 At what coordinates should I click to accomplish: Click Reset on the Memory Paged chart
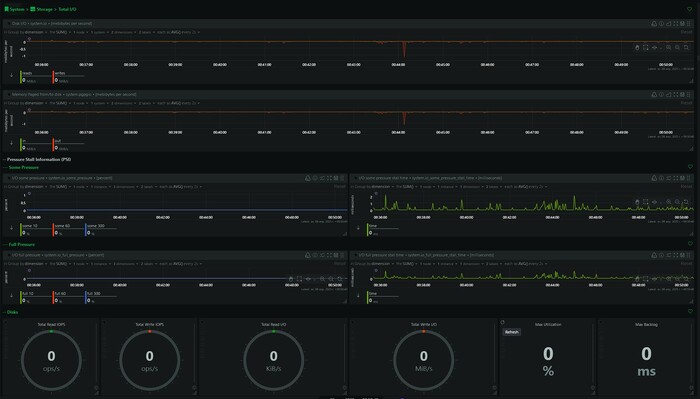pyautogui.click(x=686, y=103)
